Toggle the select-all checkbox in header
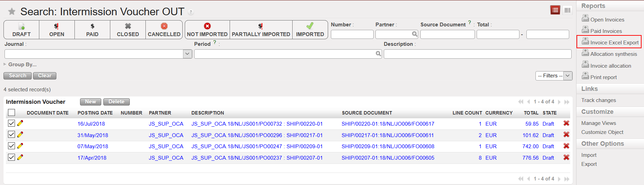Image resolution: width=644 pixels, height=185 pixels. (11, 112)
